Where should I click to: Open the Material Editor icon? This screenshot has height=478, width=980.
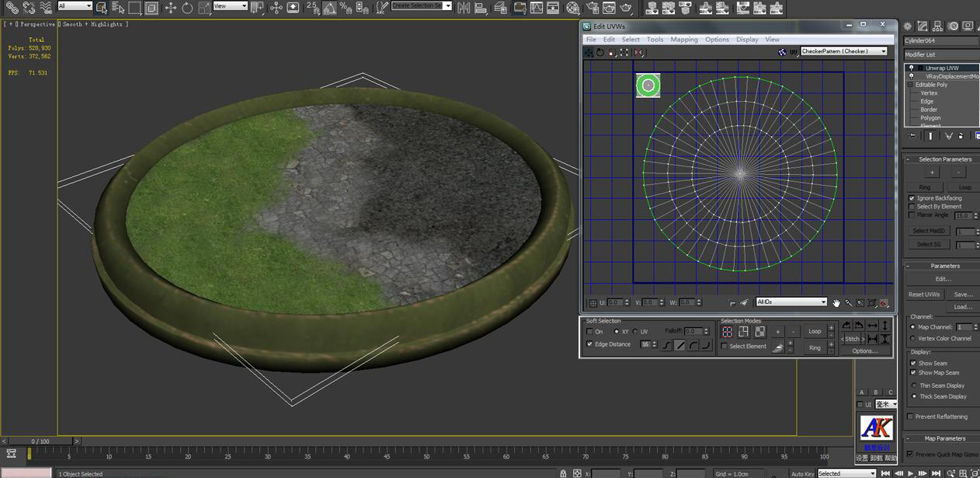[573, 8]
